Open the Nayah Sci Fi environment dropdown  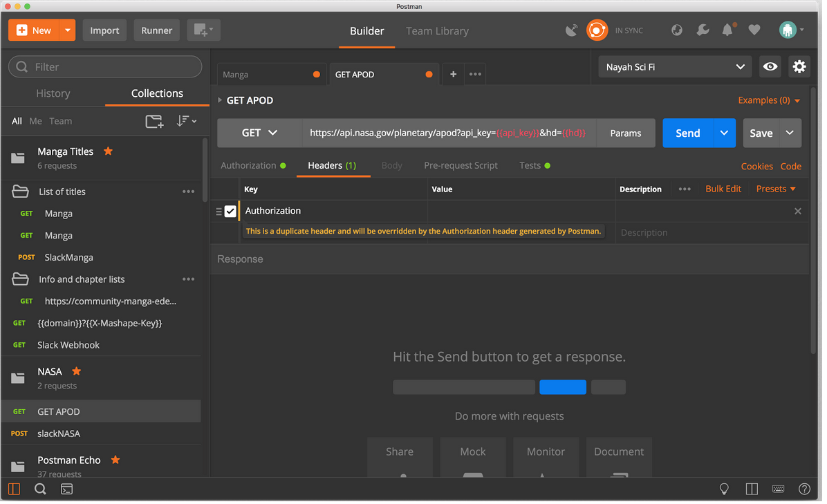pos(675,67)
